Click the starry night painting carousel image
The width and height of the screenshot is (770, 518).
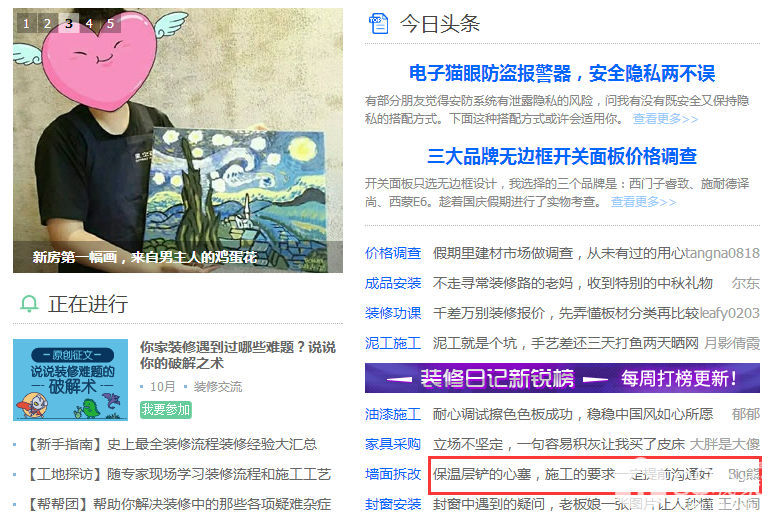tap(178, 140)
